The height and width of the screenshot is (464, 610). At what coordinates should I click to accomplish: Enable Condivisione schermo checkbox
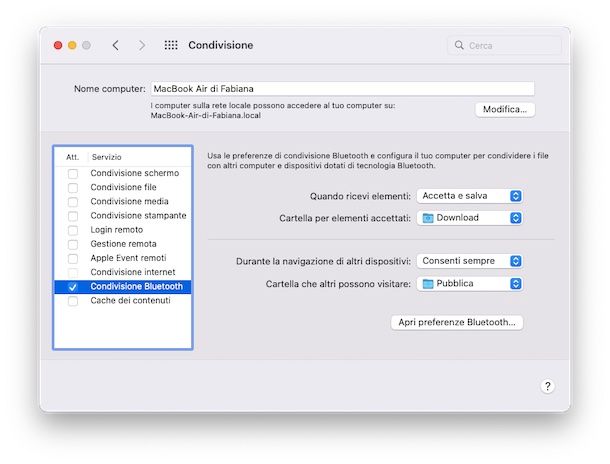coord(73,173)
